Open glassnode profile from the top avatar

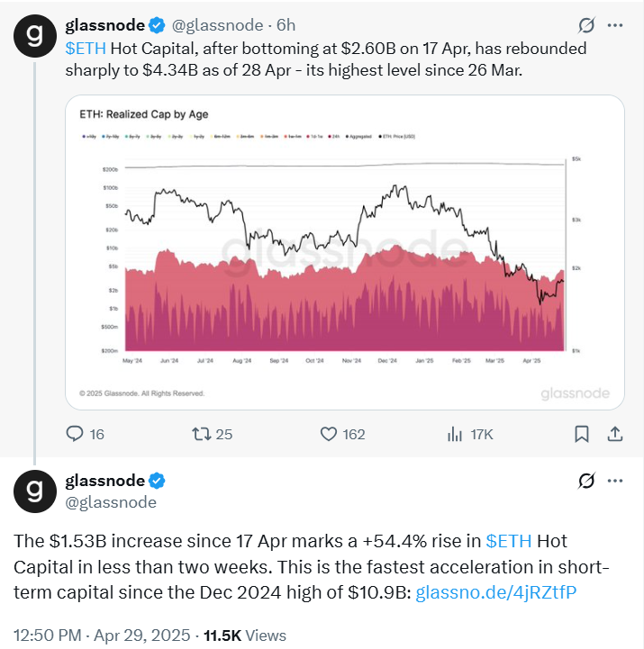35,35
